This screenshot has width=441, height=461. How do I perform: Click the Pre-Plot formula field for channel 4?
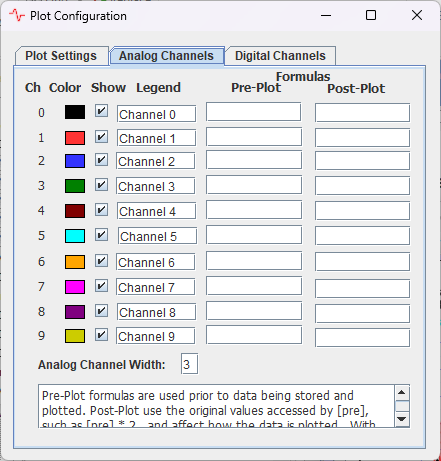(x=254, y=210)
